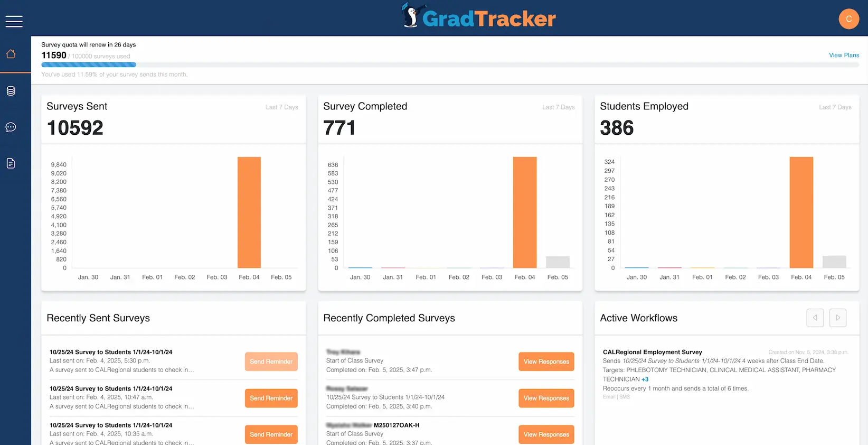Go to previous Active Workflows page

[x=815, y=318]
